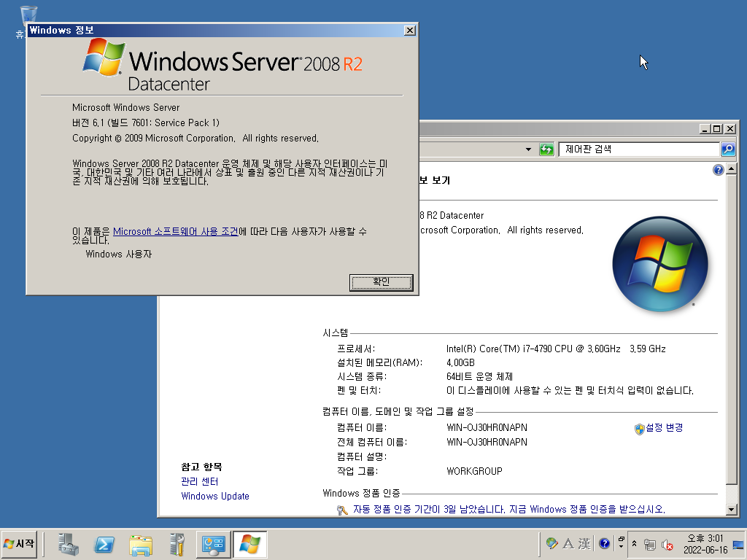Minimize the system control panel window

705,128
